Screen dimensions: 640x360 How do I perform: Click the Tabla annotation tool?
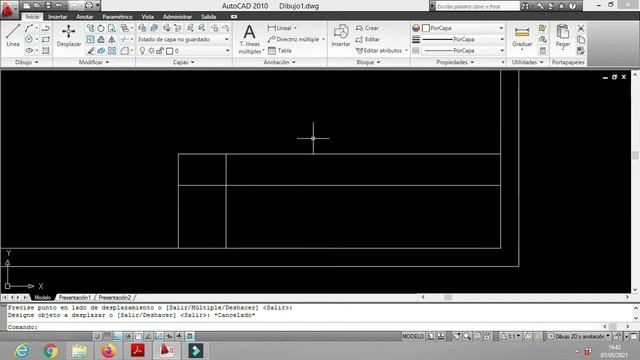click(x=280, y=51)
